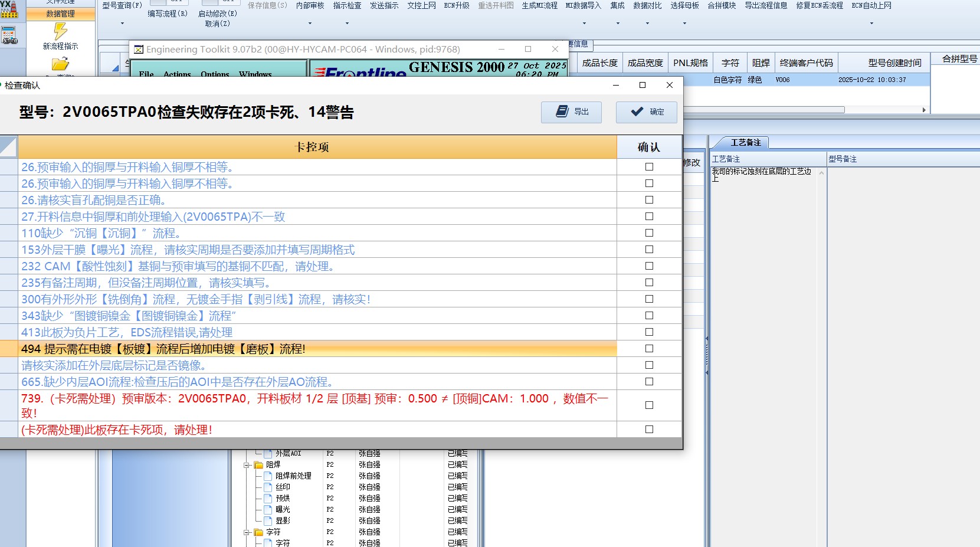Open the Actions menu in Engineering Toolkit
980x547 pixels.
coord(177,74)
